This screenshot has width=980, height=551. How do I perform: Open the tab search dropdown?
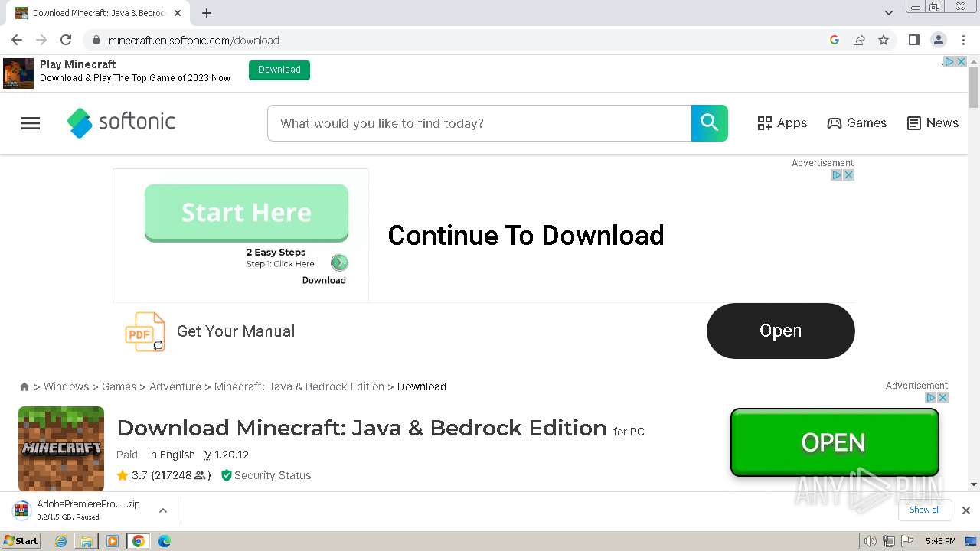888,13
